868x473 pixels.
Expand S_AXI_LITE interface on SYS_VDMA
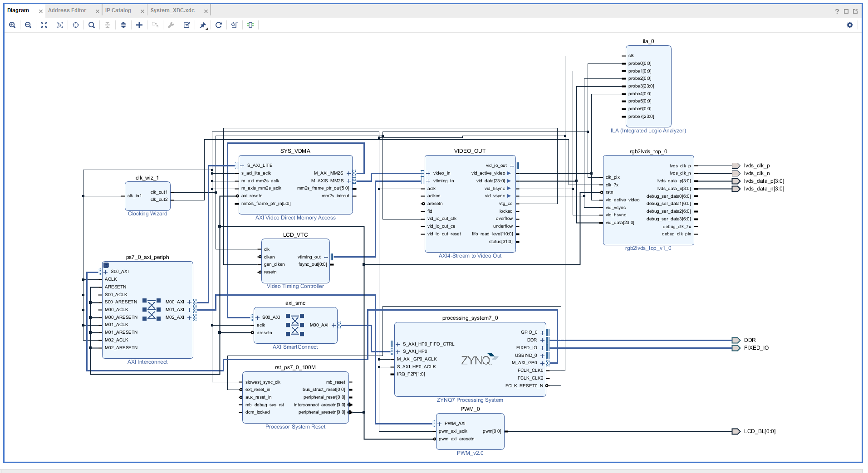click(x=242, y=166)
